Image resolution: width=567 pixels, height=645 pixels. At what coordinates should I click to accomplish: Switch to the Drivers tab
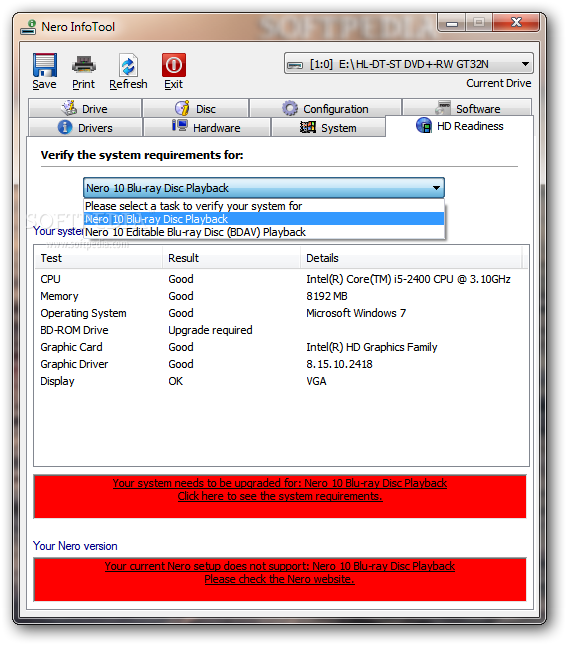point(85,128)
